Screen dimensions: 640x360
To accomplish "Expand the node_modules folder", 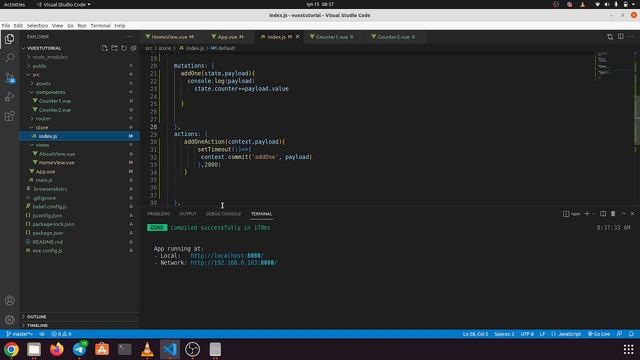I will pos(50,57).
